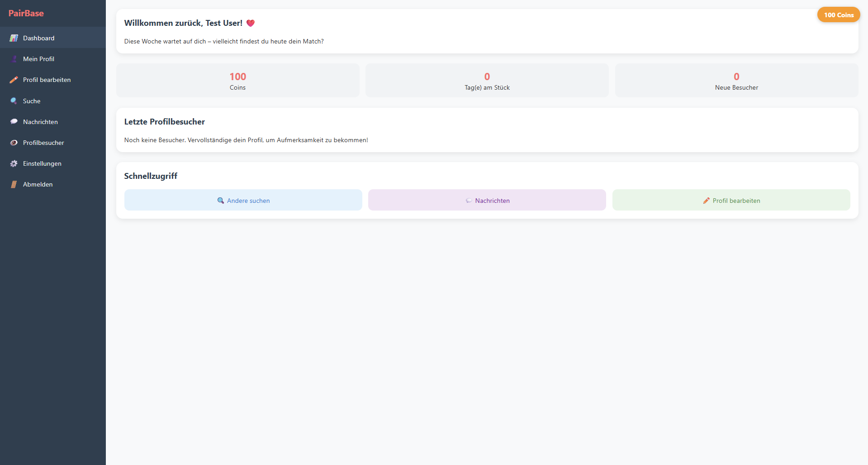Click the heart emoji in the welcome message
This screenshot has width=868, height=465.
coord(251,23)
